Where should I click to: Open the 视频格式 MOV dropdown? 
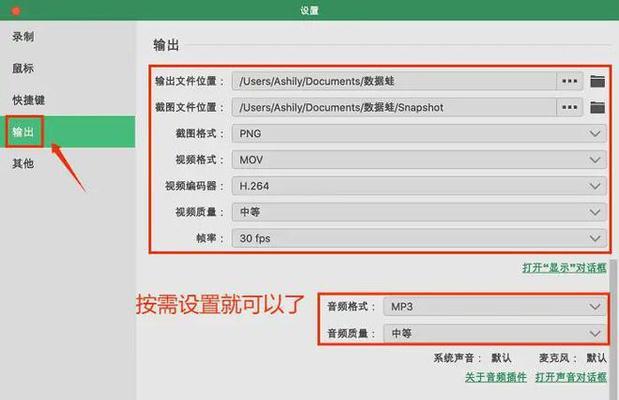pyautogui.click(x=419, y=160)
